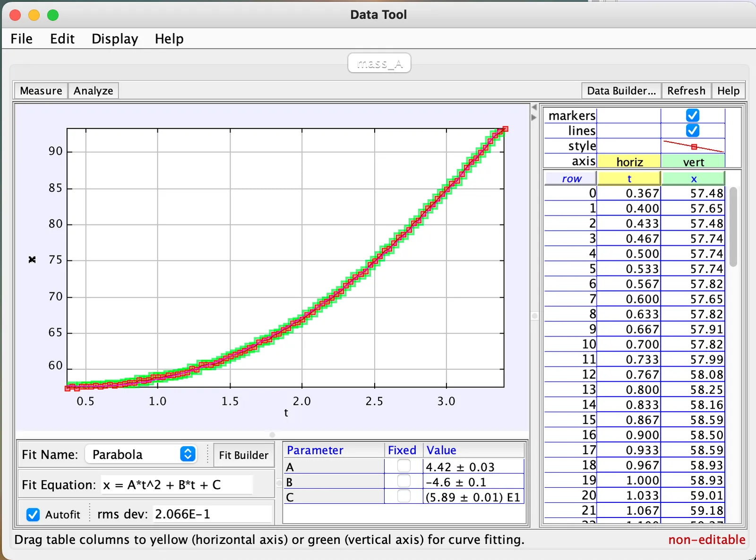Open the Fit Builder

pyautogui.click(x=243, y=455)
